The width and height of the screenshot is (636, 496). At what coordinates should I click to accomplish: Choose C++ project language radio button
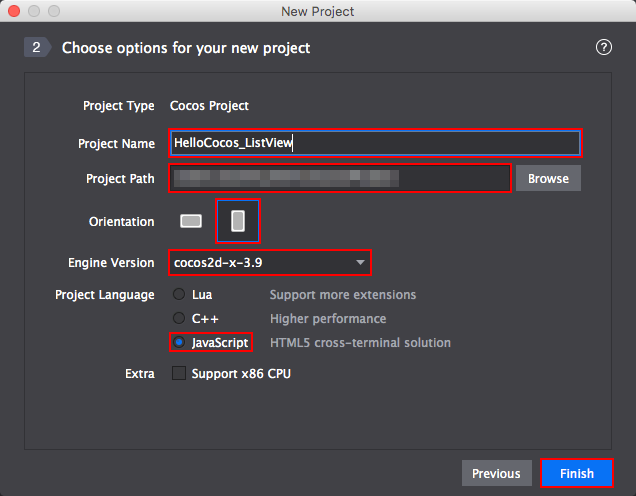[179, 319]
